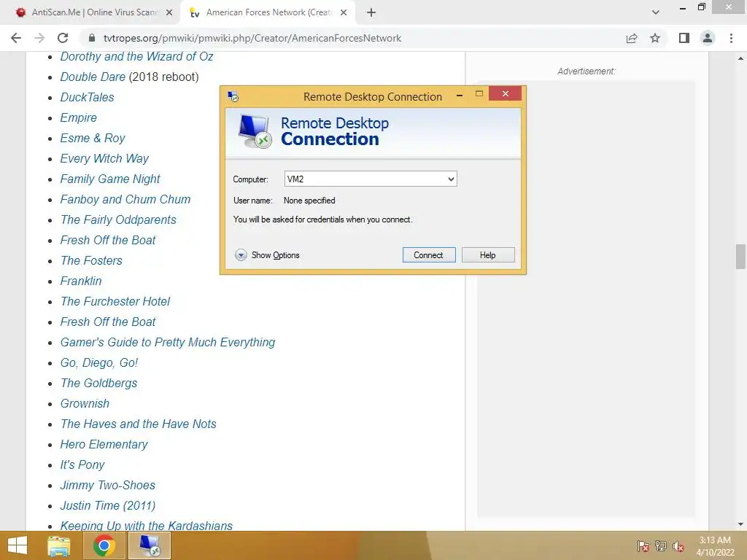
Task: Open the Empire link
Action: click(x=78, y=118)
